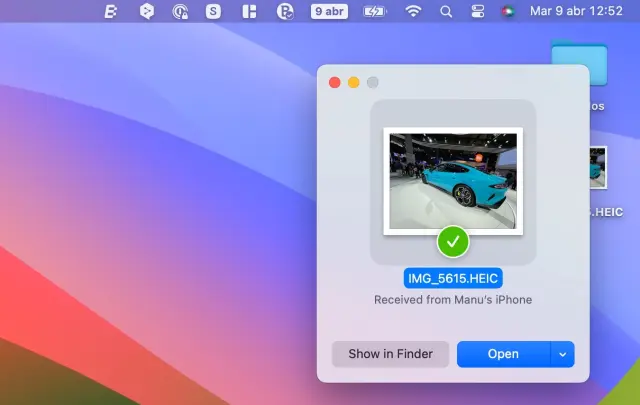Click the green checkmark badge
The width and height of the screenshot is (640, 405).
coord(453,241)
